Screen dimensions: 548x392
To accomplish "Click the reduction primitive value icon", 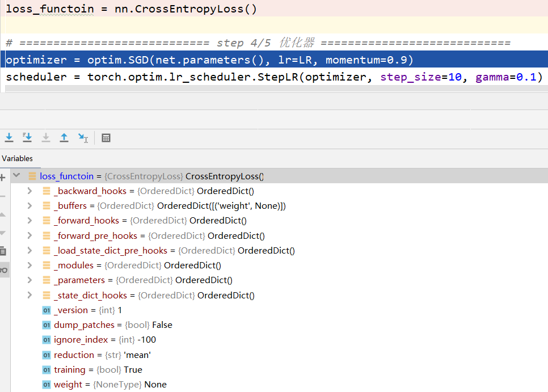I will click(47, 355).
